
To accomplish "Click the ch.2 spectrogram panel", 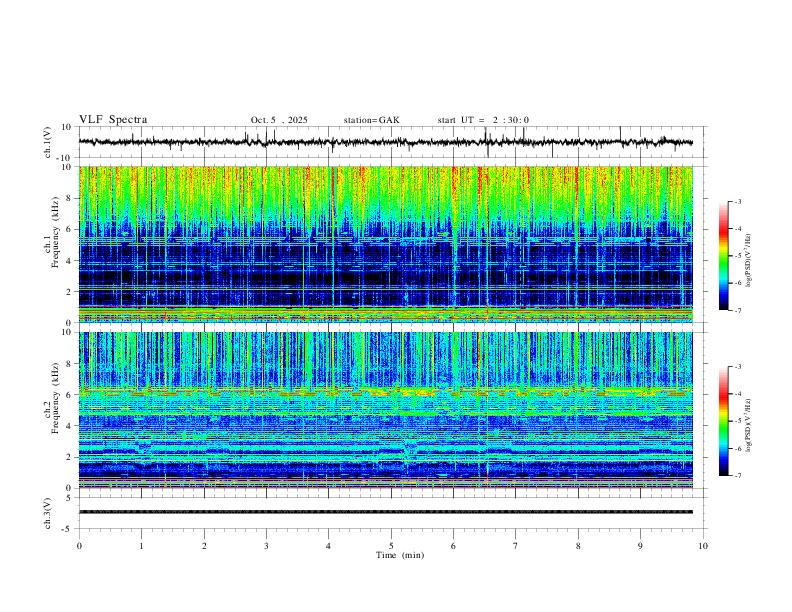I will click(x=386, y=410).
